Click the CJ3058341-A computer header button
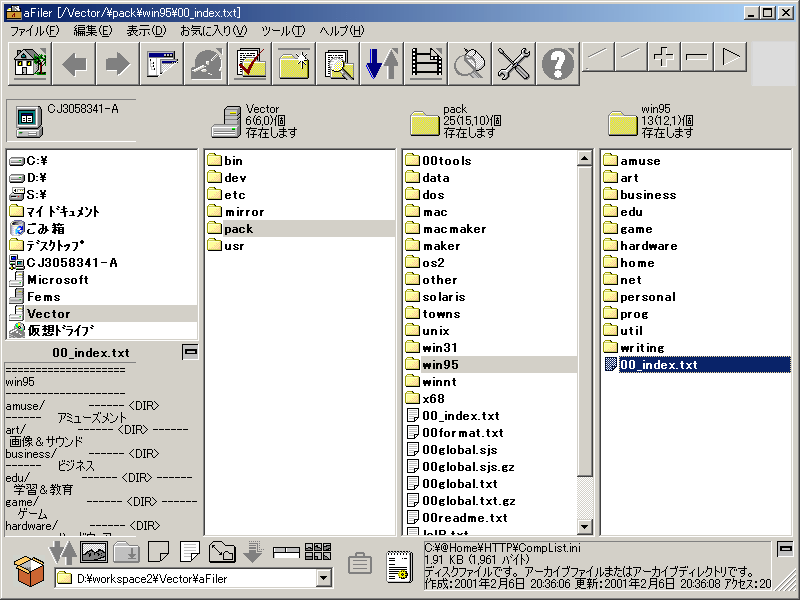The width and height of the screenshot is (800, 600). tap(71, 120)
